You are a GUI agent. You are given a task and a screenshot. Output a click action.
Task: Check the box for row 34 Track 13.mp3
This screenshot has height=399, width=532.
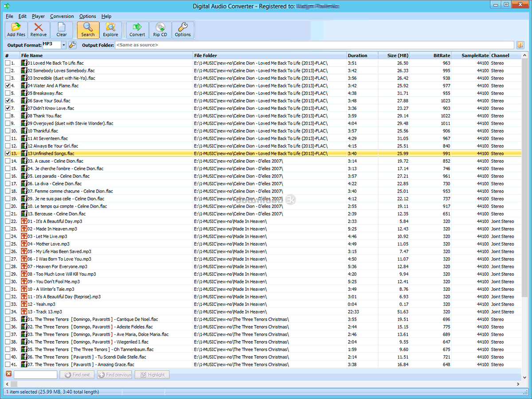click(8, 312)
